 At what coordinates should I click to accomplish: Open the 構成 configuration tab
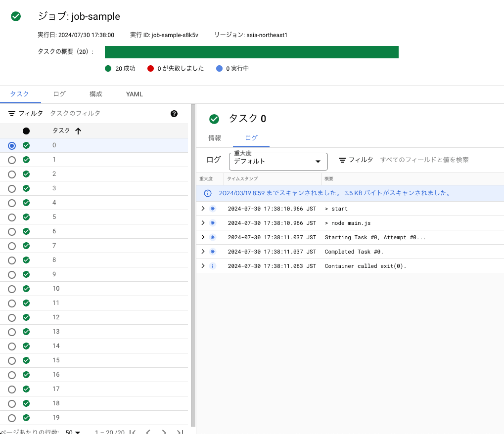click(96, 94)
